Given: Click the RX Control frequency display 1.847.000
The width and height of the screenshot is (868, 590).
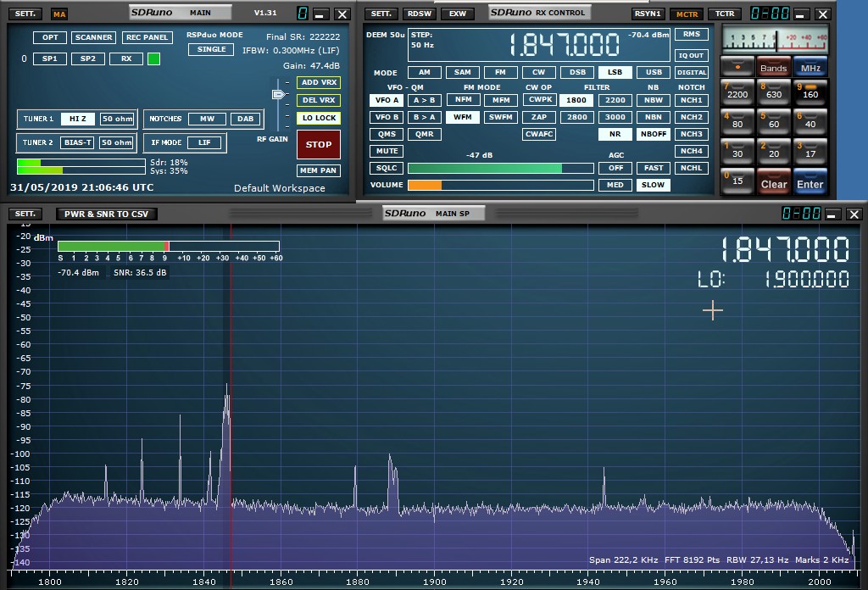Looking at the screenshot, I should pyautogui.click(x=564, y=45).
